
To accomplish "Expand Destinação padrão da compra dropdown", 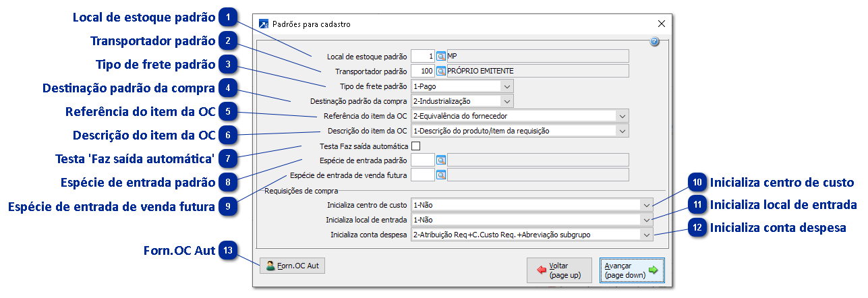I will 507,100.
